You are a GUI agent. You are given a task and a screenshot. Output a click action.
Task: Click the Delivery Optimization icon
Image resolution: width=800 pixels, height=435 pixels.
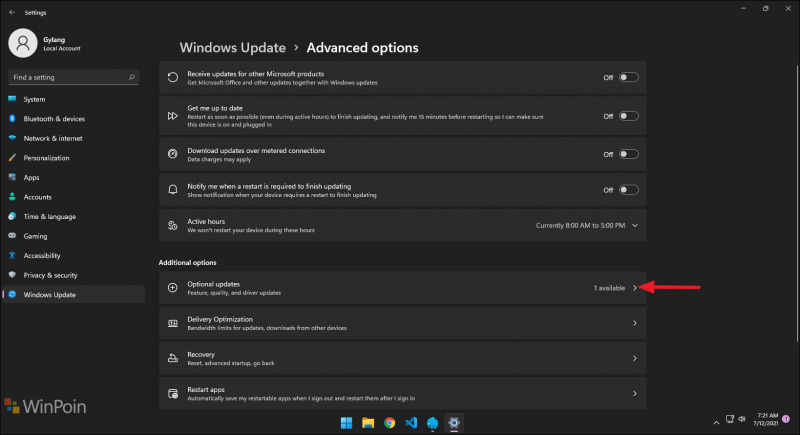(173, 323)
